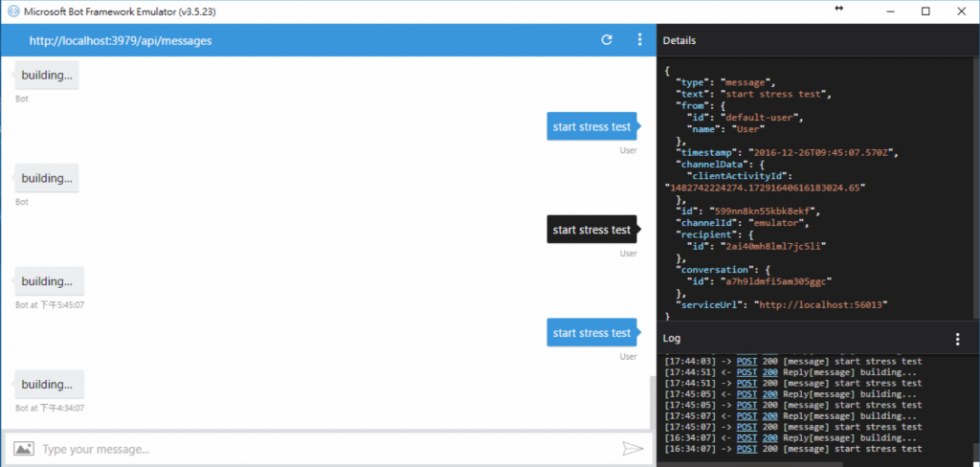
Task: Open POST link in [17:44:03] log row
Action: click(x=746, y=362)
